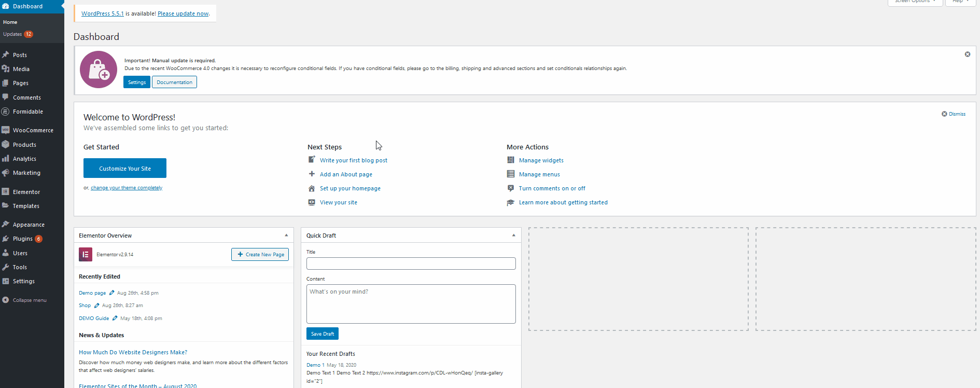Click the Templates folder icon in sidebar
Viewport: 980px width, 388px height.
6,205
